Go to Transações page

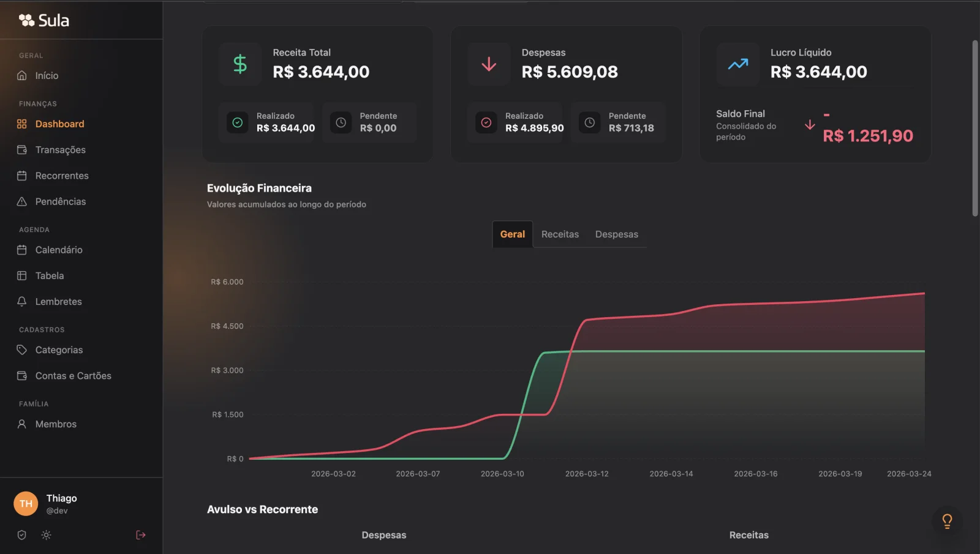click(60, 149)
